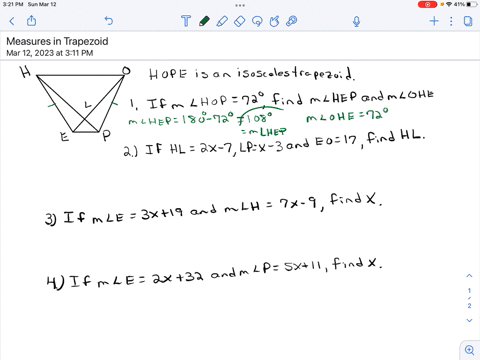Go back to the notes list
The image size is (480, 360).
coord(12,21)
